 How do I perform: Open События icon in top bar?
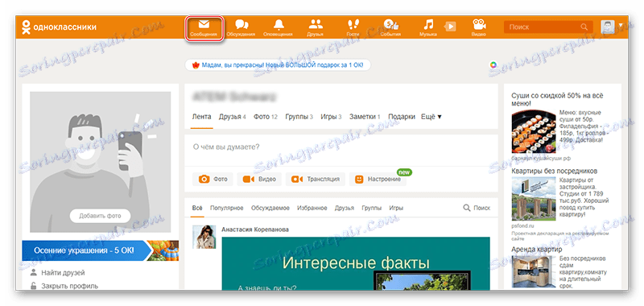click(390, 27)
